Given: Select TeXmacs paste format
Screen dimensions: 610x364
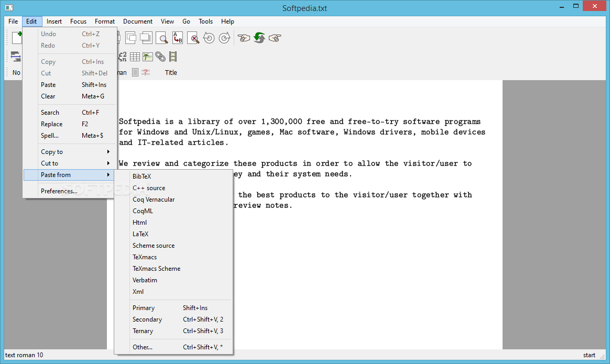Looking at the screenshot, I should point(173,257).
